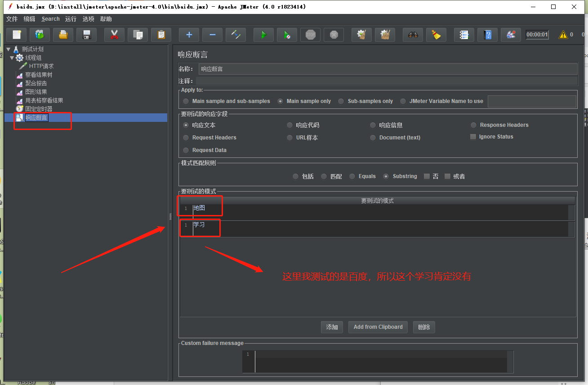Choose the Substring matching rule

pyautogui.click(x=386, y=176)
